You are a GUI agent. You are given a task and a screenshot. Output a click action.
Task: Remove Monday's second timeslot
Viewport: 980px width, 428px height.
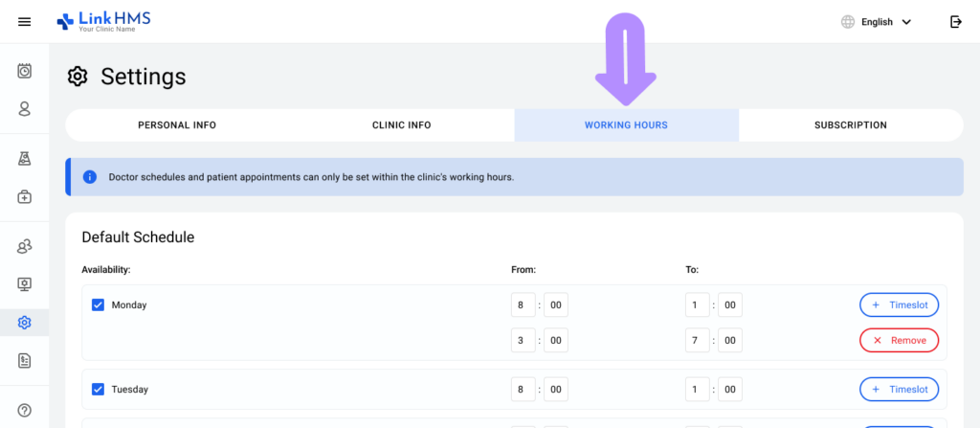900,341
